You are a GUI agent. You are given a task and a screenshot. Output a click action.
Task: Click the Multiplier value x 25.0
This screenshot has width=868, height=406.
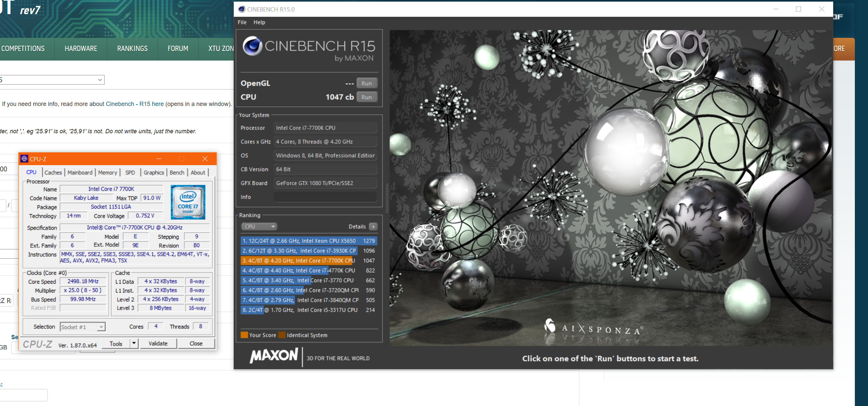83,290
